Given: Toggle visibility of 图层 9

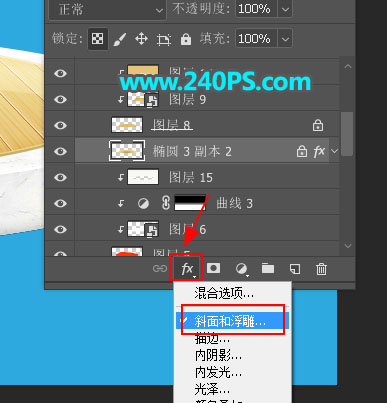Looking at the screenshot, I should click(60, 99).
